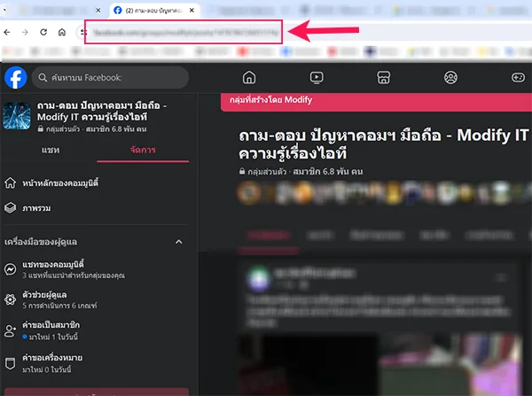Click the browser address bar URL
The image size is (532, 396).
[182, 33]
